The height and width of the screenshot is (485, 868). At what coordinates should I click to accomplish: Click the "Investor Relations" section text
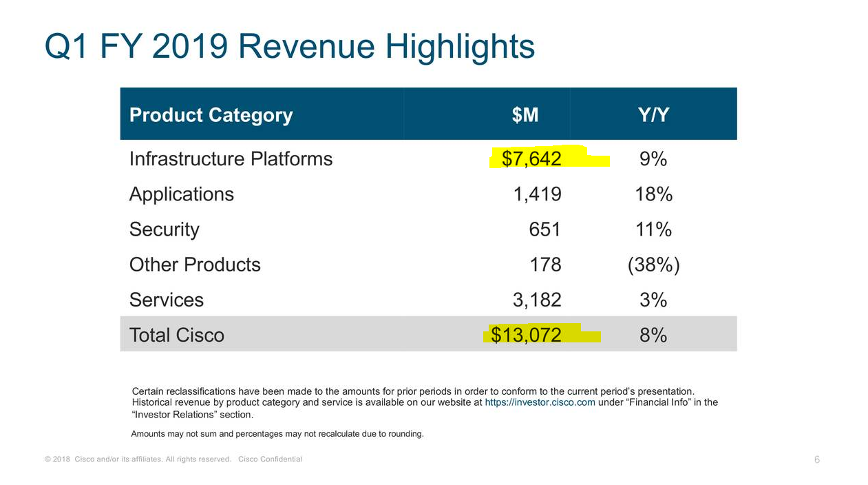point(193,415)
